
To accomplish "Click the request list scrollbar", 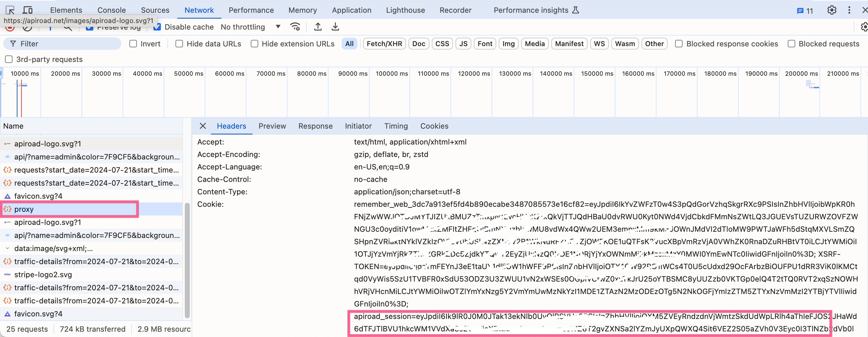I will 187,260.
